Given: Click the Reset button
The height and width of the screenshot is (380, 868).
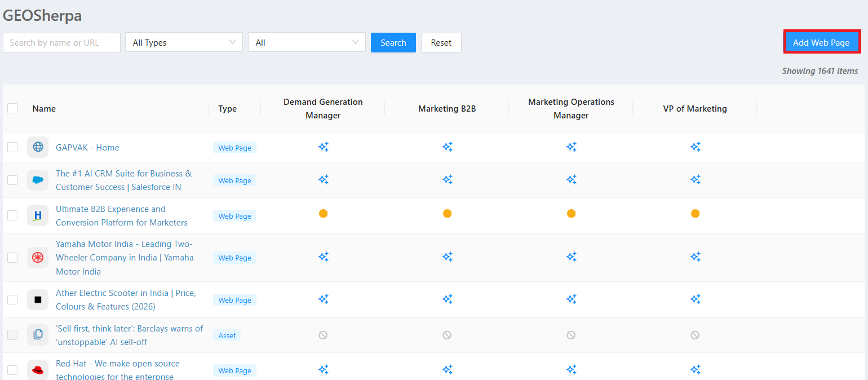Looking at the screenshot, I should coord(441,42).
